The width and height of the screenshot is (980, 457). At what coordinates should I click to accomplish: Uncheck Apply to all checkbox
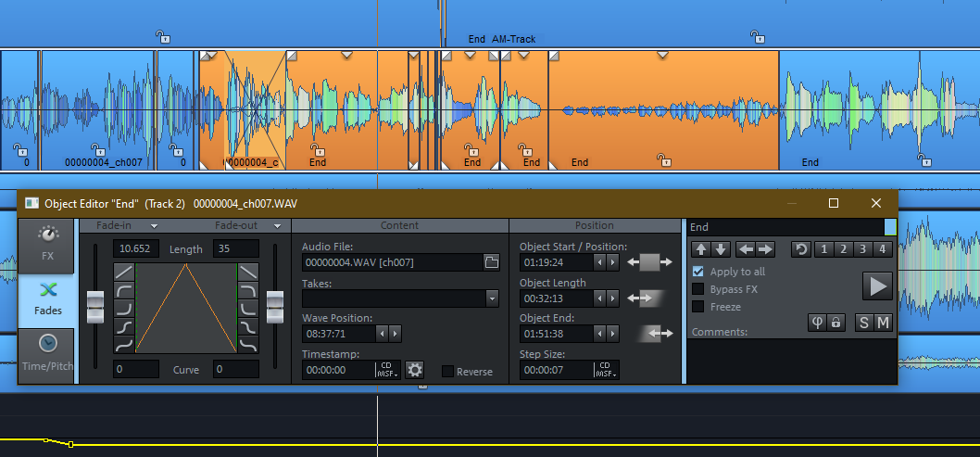[698, 272]
